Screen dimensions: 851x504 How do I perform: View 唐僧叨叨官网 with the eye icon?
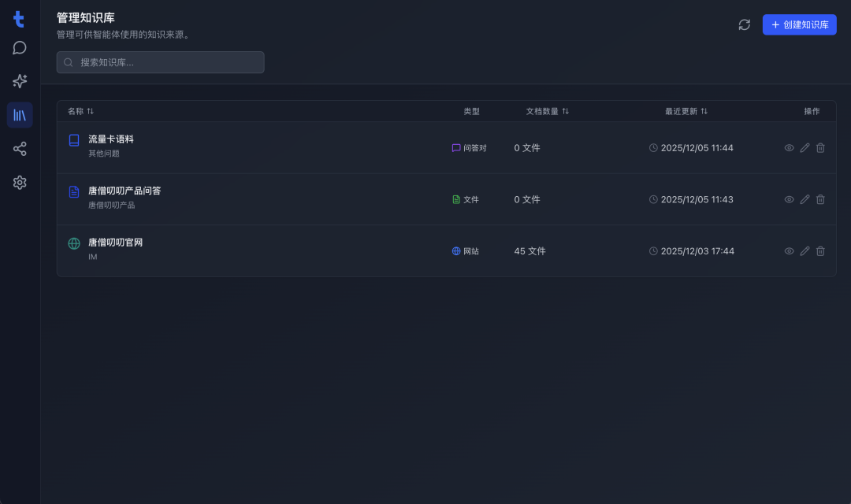789,251
